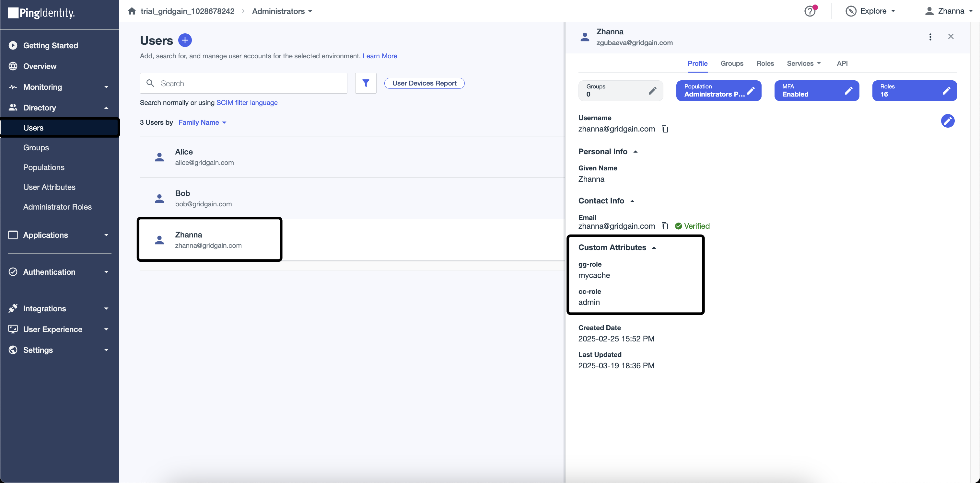Click the PingIdentity logo

[x=41, y=13]
